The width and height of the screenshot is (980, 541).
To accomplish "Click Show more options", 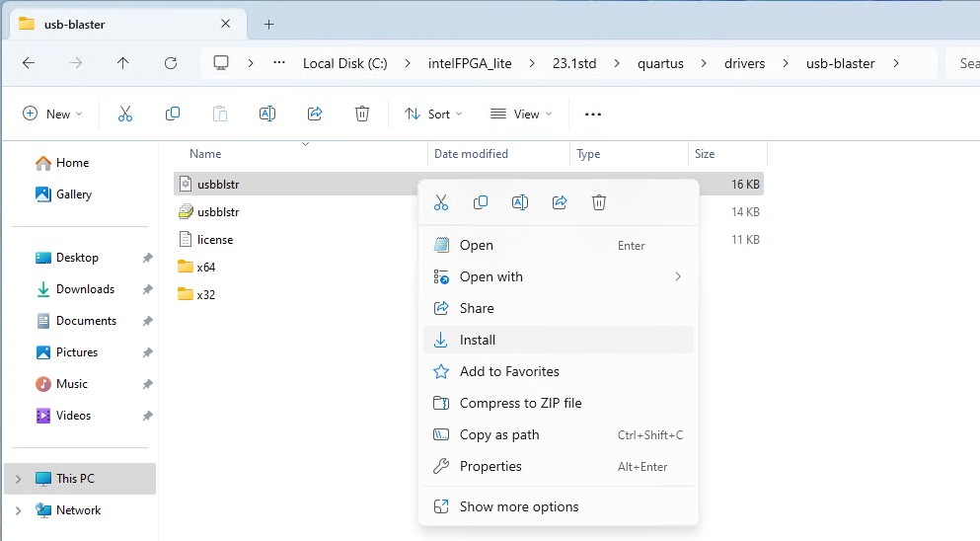I will (x=559, y=506).
